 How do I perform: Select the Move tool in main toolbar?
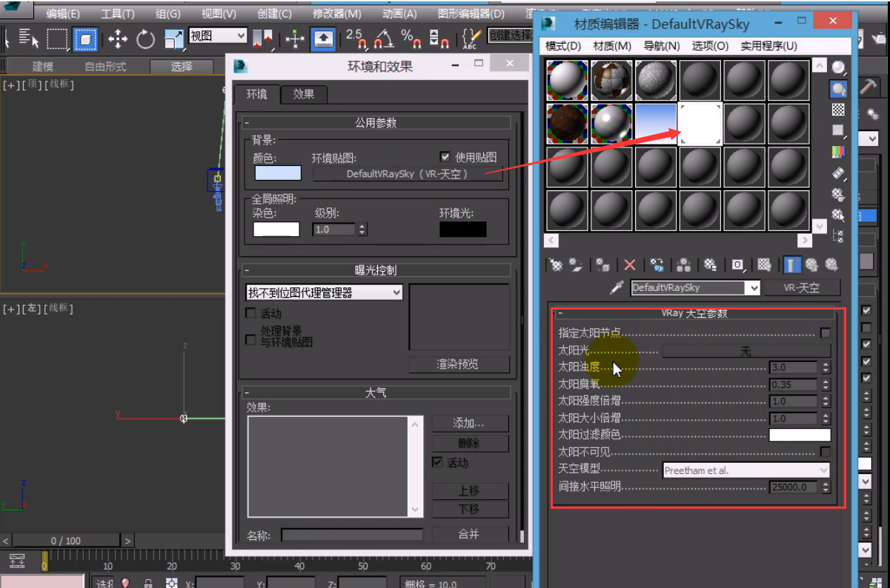pos(118,39)
